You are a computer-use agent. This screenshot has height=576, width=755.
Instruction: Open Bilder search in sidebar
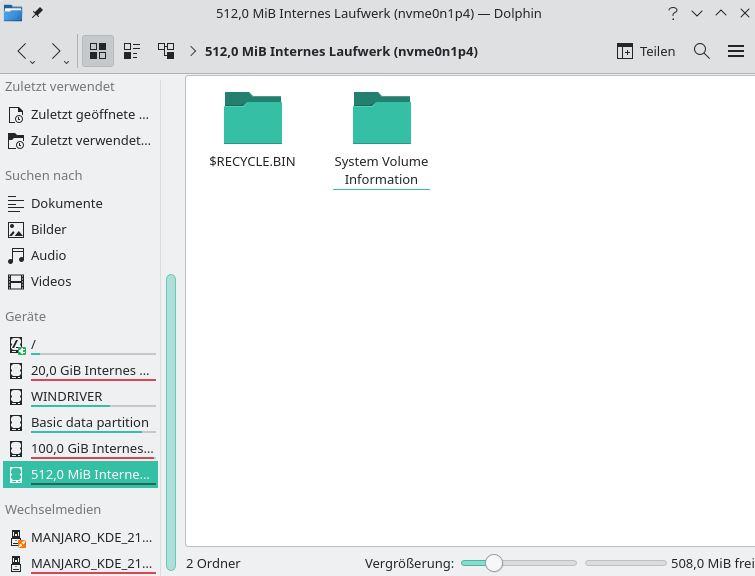tap(48, 229)
